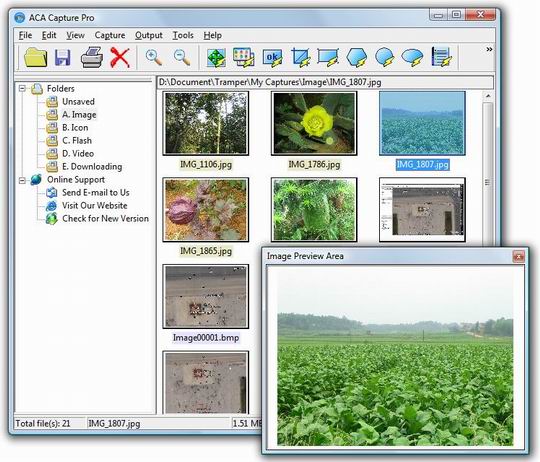Select the green spiky plant thumbnail
This screenshot has height=462, width=540.
coord(314,210)
